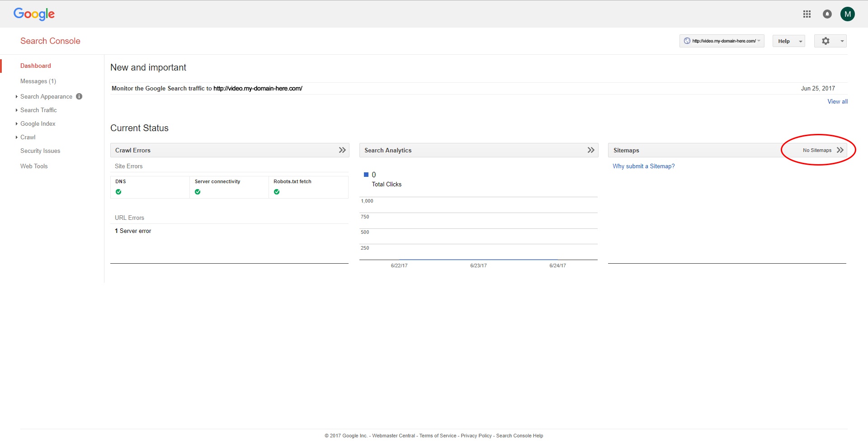Viewport: 868px width, 441px height.
Task: Open Security Issues in sidebar
Action: click(40, 151)
